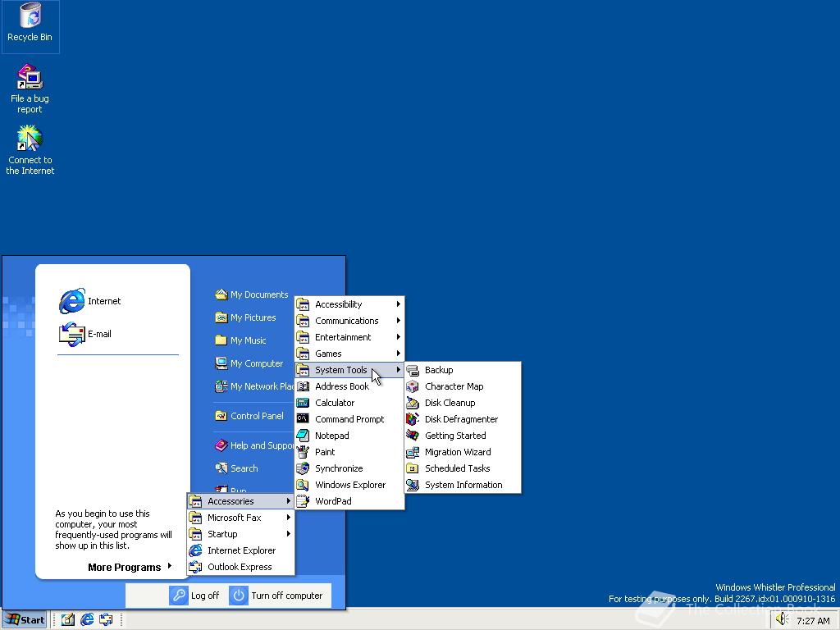The width and height of the screenshot is (840, 630).
Task: Select Internet Explorer in More Programs menu
Action: (240, 550)
